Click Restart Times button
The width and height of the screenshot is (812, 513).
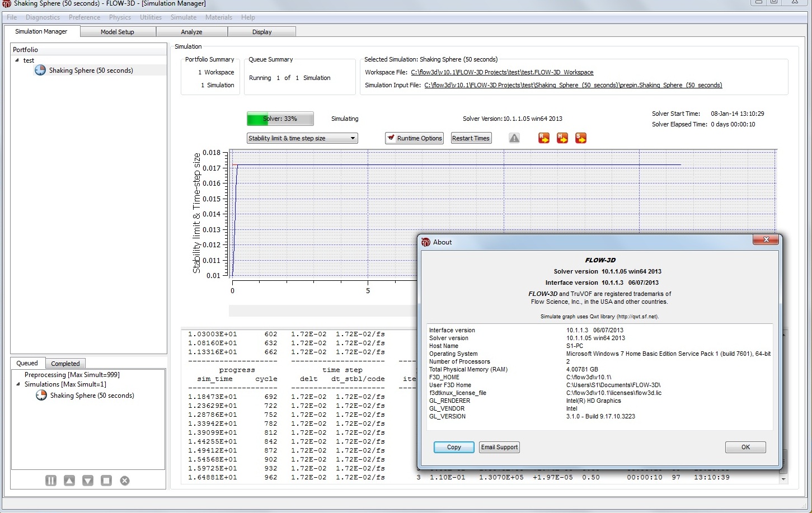click(471, 138)
